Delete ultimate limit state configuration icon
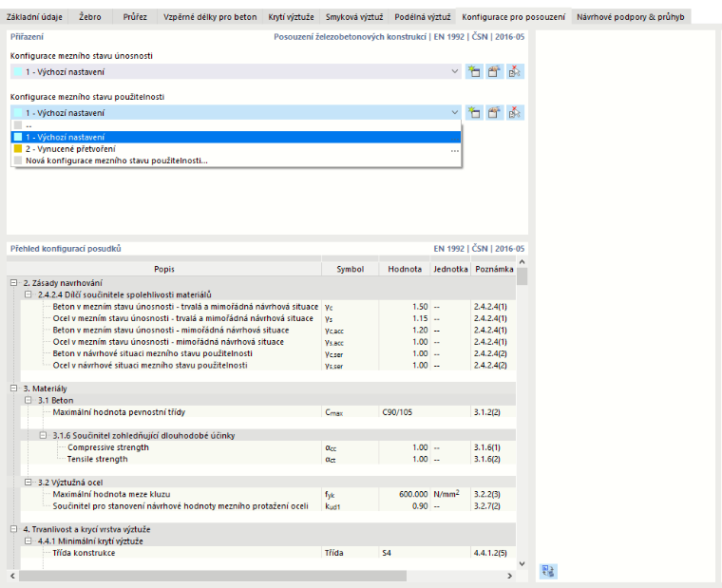This screenshot has width=722, height=588. click(515, 72)
